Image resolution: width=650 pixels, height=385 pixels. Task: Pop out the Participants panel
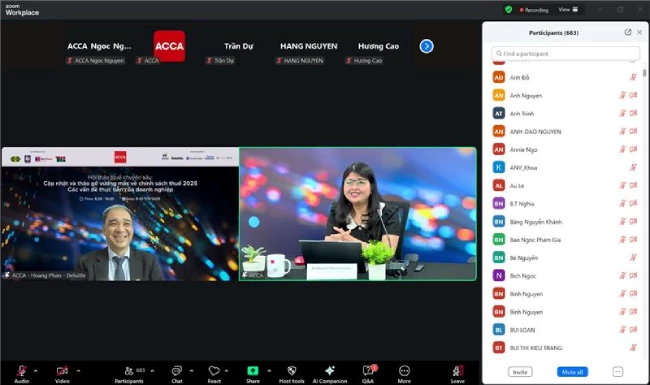click(628, 32)
